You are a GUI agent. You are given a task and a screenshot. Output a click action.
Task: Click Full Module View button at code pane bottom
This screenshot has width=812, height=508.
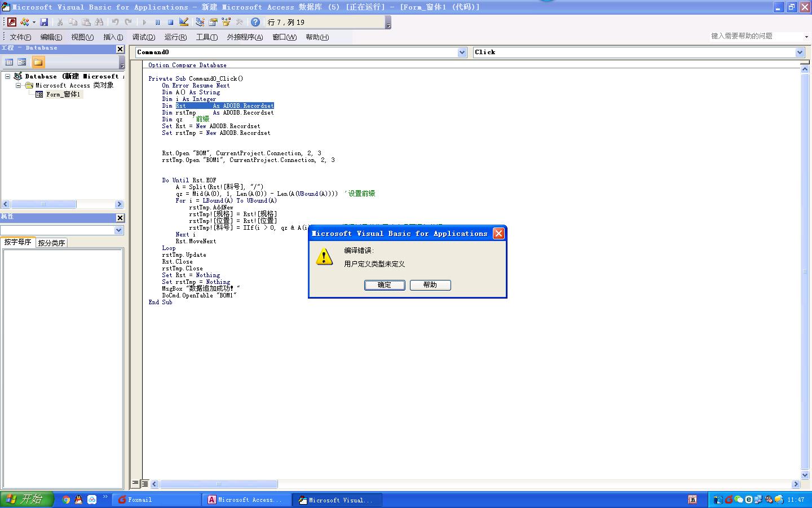point(145,484)
